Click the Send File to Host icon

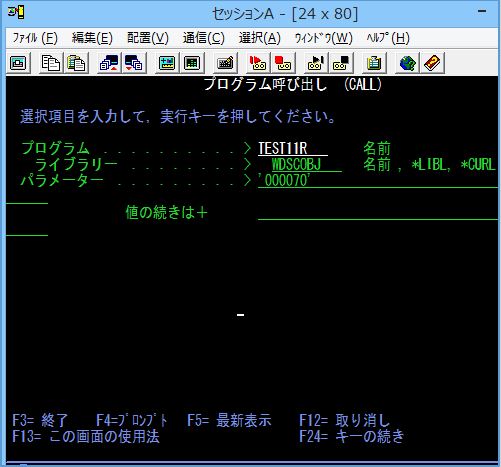(109, 63)
